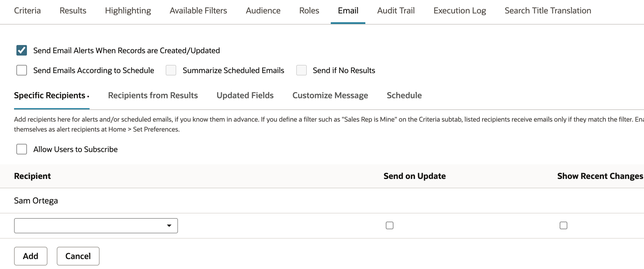
Task: Enable Send Emails According to Schedule
Action: (x=22, y=70)
